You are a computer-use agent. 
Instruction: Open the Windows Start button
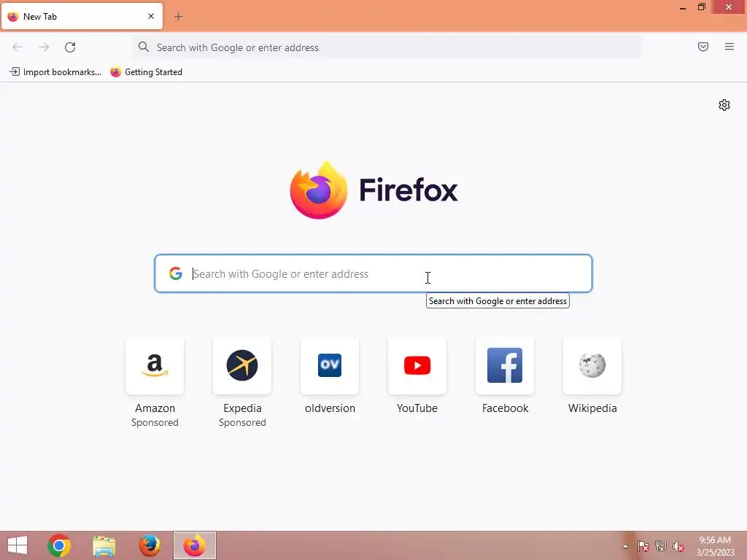tap(18, 545)
